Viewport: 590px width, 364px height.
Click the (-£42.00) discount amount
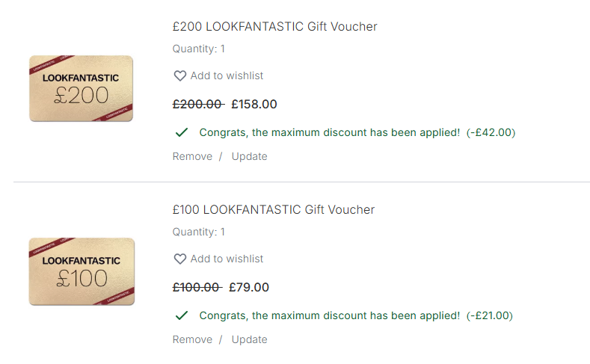[x=491, y=132]
